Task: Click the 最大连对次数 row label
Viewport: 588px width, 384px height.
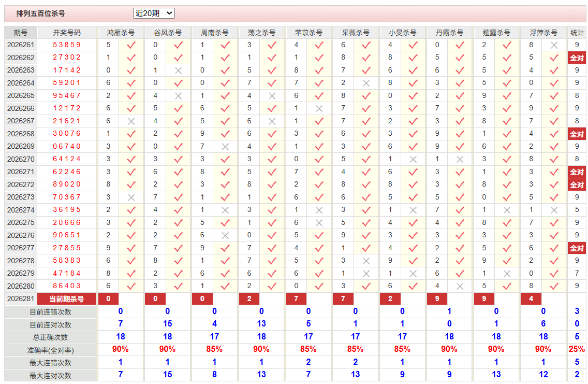Action: click(x=51, y=375)
